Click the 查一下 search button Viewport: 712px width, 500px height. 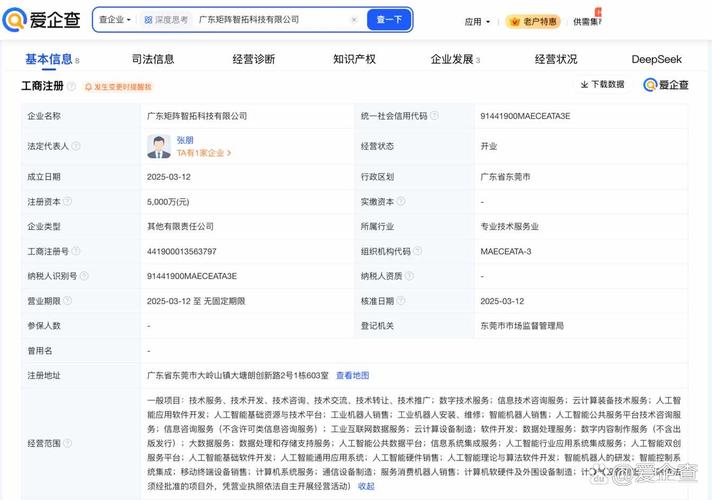[389, 20]
